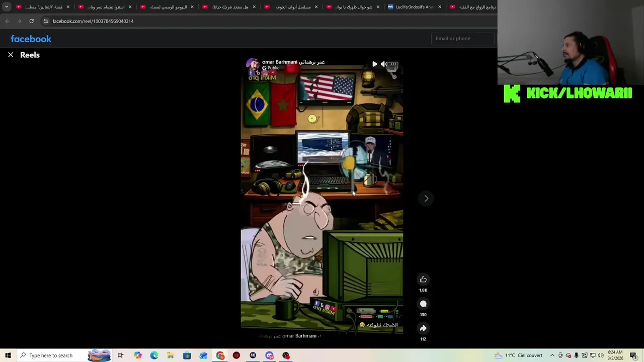This screenshot has width=644, height=362.
Task: Launch Copilot from the taskbar
Action: pyautogui.click(x=137, y=355)
